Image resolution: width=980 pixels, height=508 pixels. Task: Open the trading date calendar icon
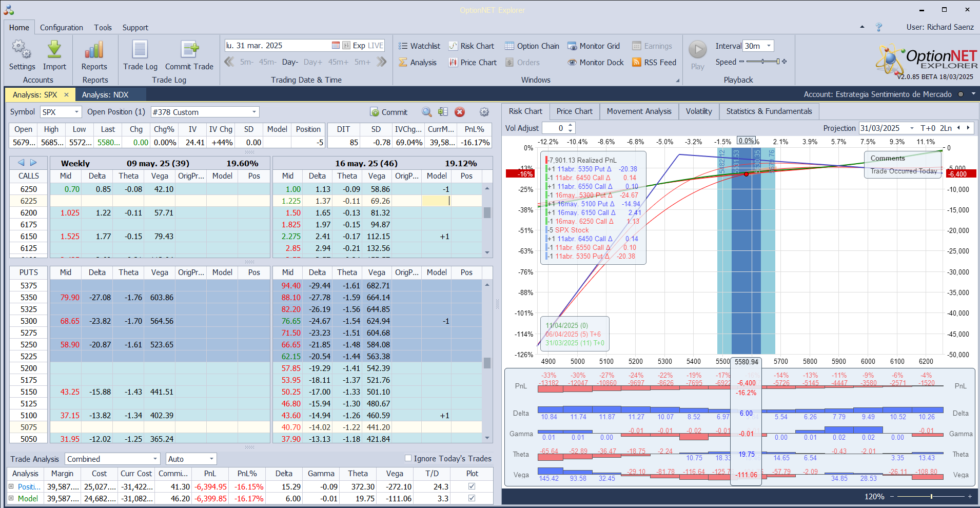(336, 46)
